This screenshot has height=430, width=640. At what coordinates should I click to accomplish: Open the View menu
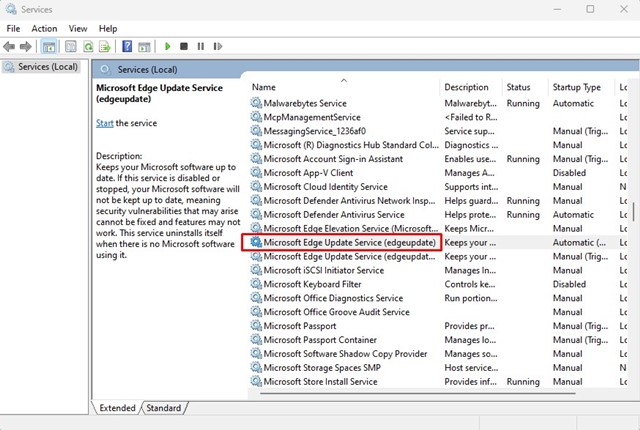click(78, 29)
